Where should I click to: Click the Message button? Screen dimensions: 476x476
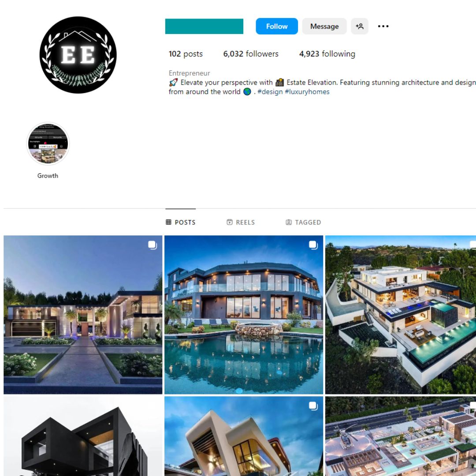pos(324,26)
